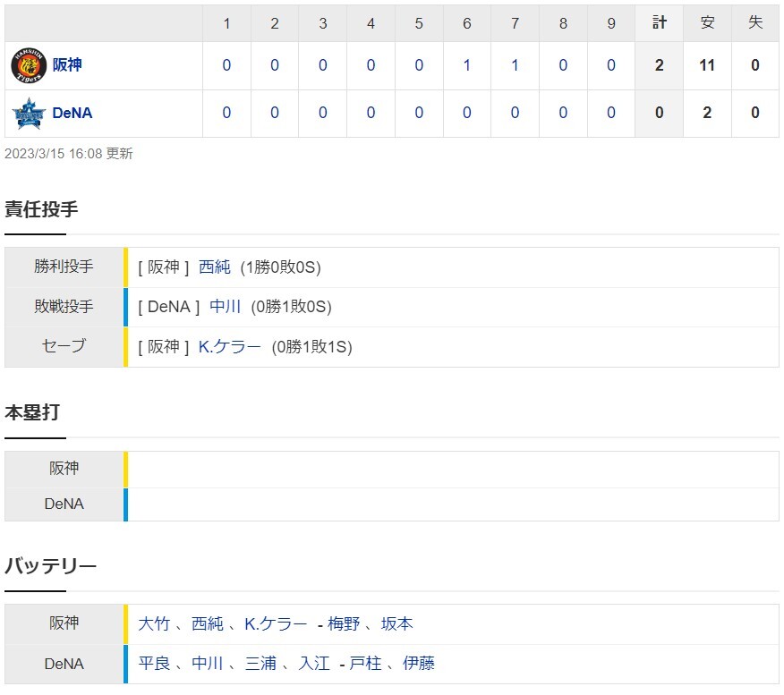Click the DeNA BayStars team logo

(28, 114)
